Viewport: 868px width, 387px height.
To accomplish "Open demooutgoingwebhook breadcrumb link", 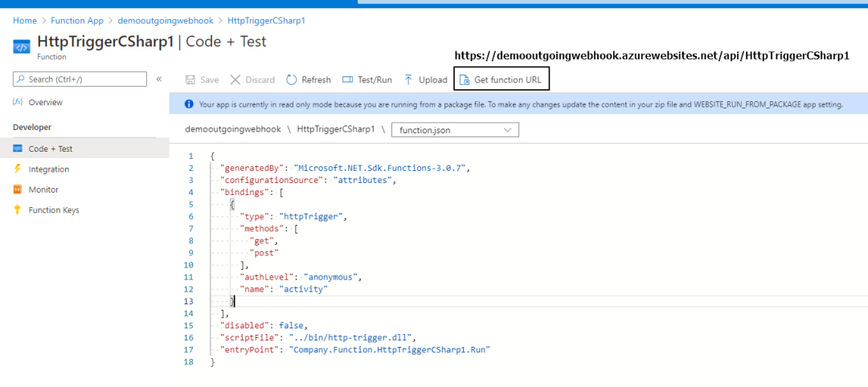I will point(166,20).
